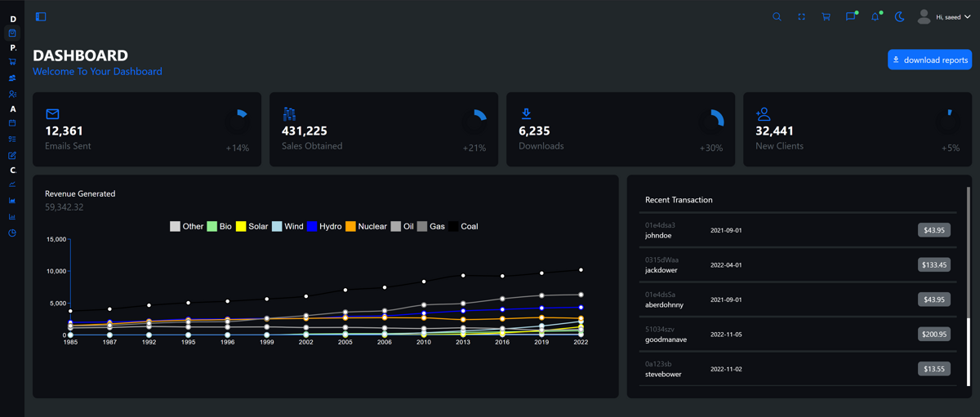Click the Recent Transaction panel scrollbar
The height and width of the screenshot is (417, 980).
[969, 286]
